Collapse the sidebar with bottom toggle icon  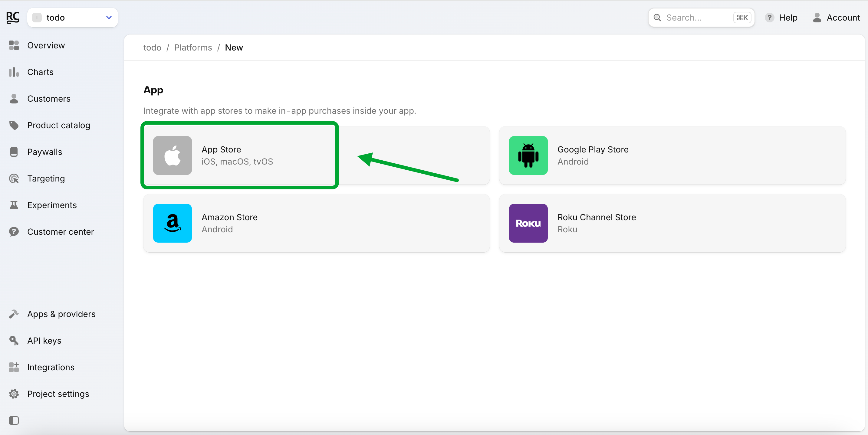click(x=14, y=420)
